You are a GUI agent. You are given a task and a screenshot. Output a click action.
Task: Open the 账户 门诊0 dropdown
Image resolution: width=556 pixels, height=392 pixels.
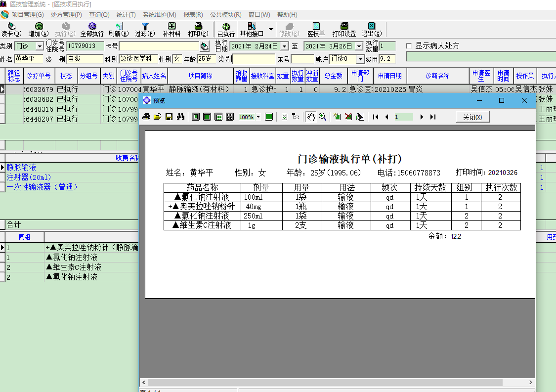coord(360,59)
